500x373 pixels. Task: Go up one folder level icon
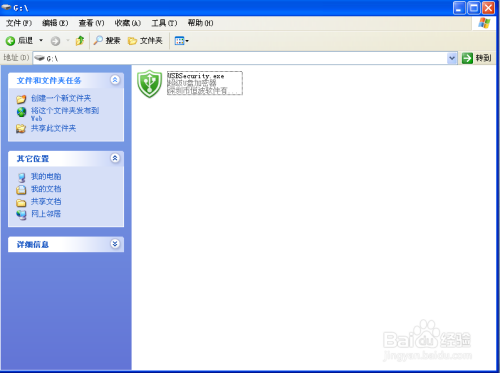pyautogui.click(x=80, y=41)
